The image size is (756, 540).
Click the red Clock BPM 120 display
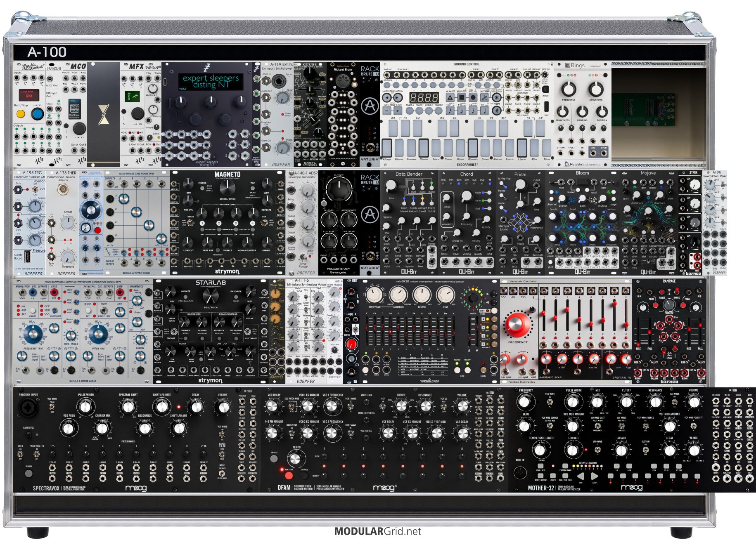pos(28,95)
